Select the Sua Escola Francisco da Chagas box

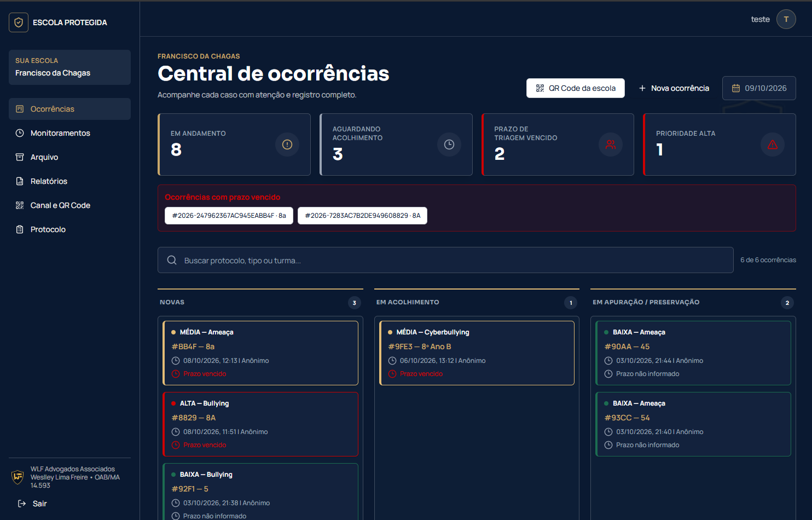point(69,67)
